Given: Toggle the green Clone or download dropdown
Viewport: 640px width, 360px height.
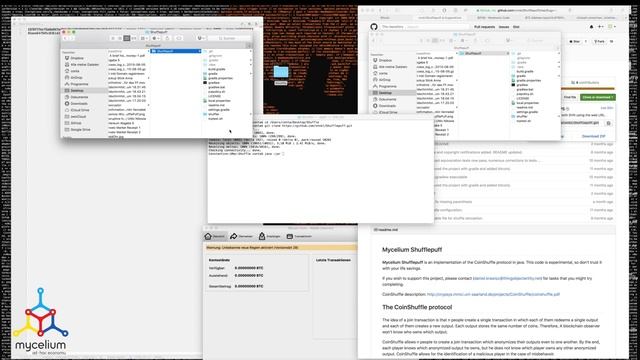Looking at the screenshot, I should 598,97.
